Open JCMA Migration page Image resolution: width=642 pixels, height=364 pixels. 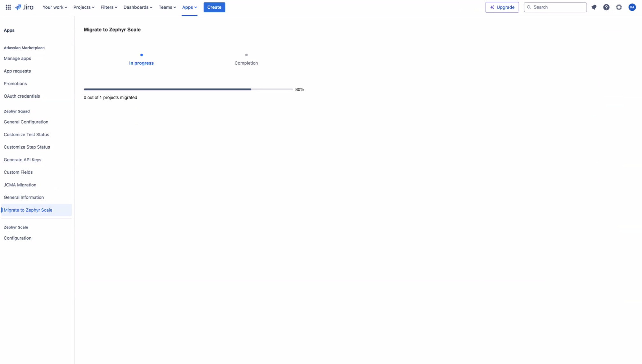click(x=20, y=185)
